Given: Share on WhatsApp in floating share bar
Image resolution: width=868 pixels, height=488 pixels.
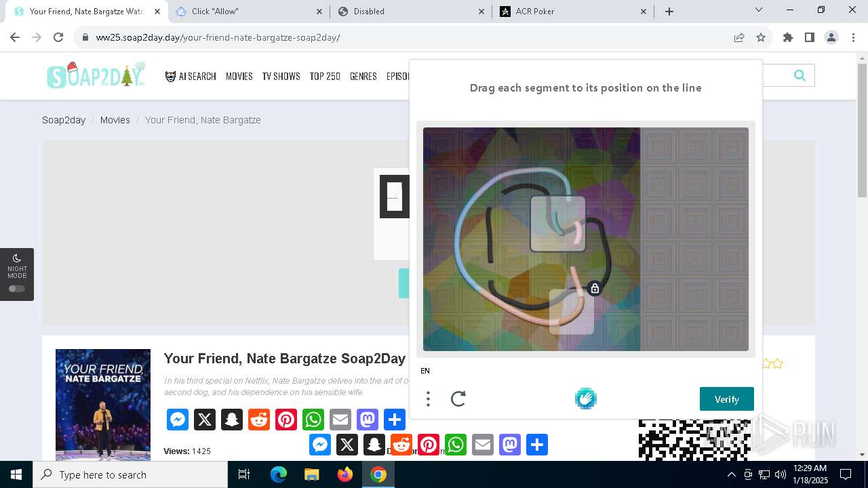Looking at the screenshot, I should coord(456,445).
